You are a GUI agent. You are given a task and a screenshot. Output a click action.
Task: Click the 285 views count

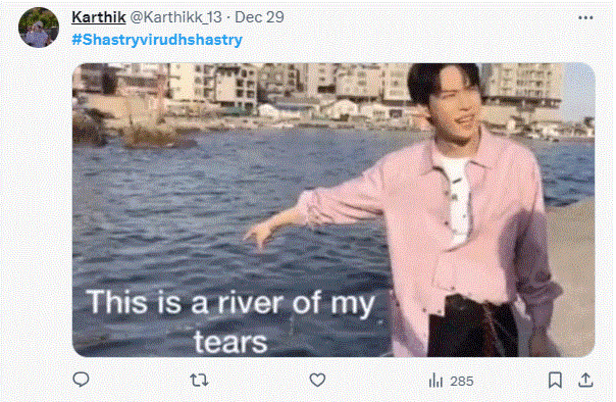pos(461,381)
